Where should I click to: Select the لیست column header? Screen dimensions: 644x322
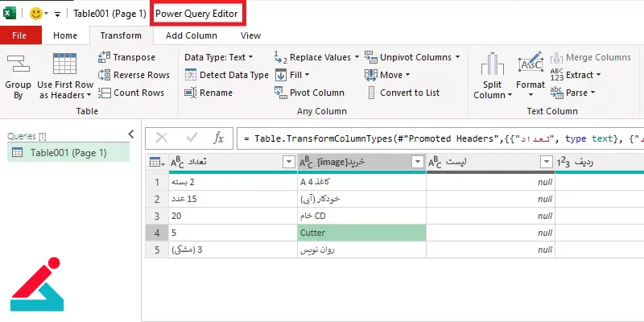tap(490, 163)
